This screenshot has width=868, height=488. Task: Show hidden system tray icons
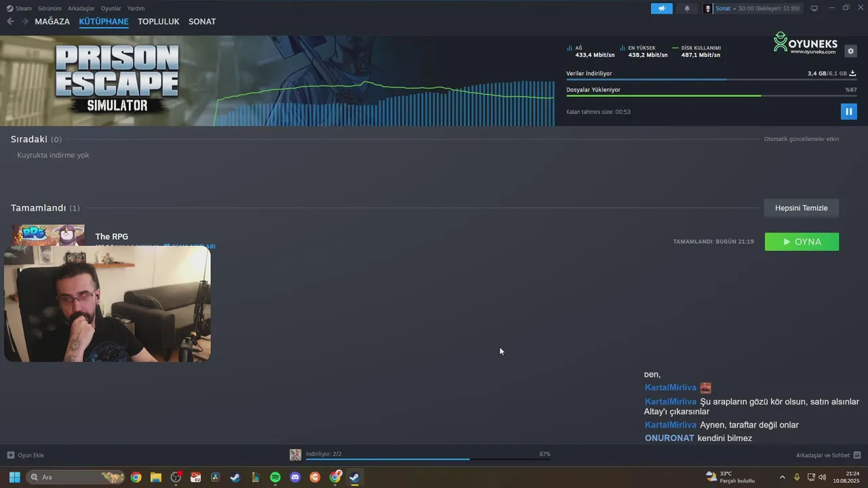point(782,477)
